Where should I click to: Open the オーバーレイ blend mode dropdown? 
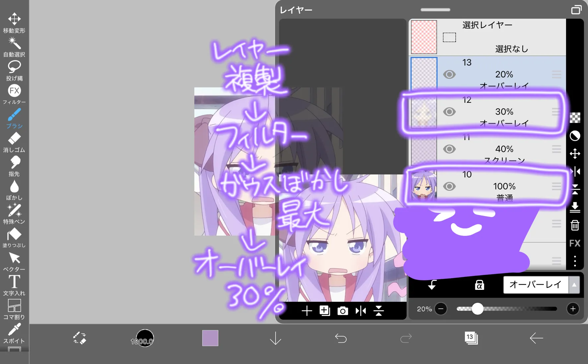point(542,285)
